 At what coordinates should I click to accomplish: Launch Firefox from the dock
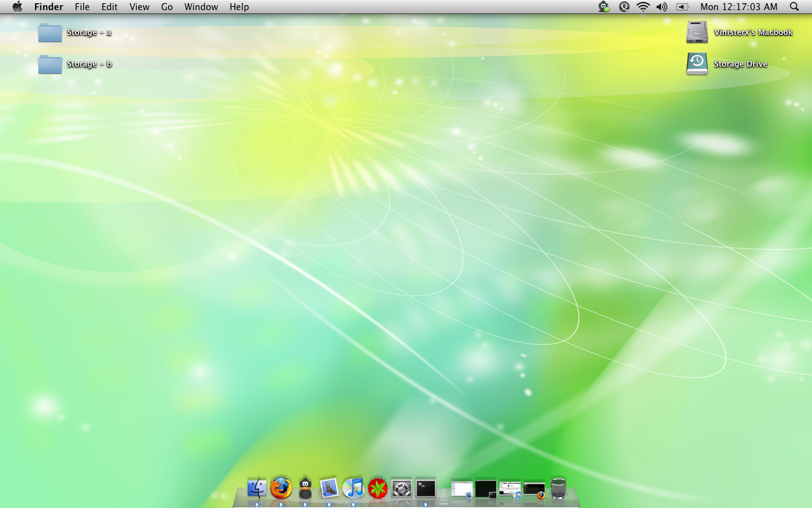pos(281,488)
